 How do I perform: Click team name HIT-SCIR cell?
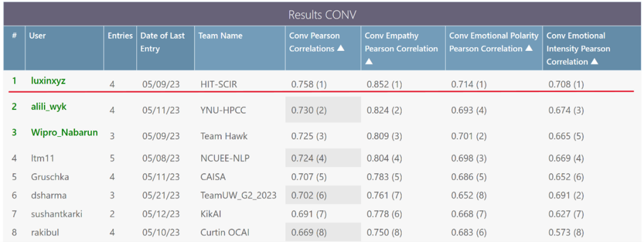219,85
